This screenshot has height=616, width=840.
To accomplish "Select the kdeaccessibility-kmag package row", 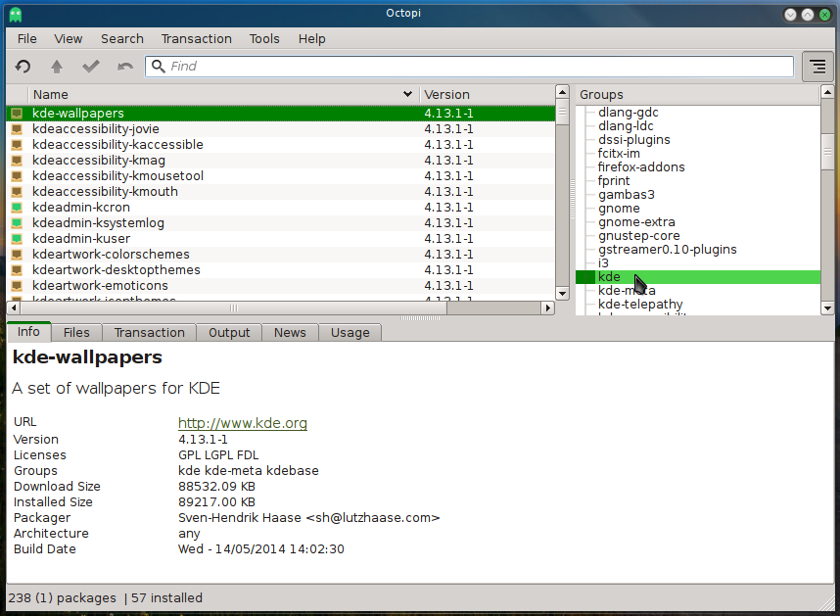I will pyautogui.click(x=281, y=161).
